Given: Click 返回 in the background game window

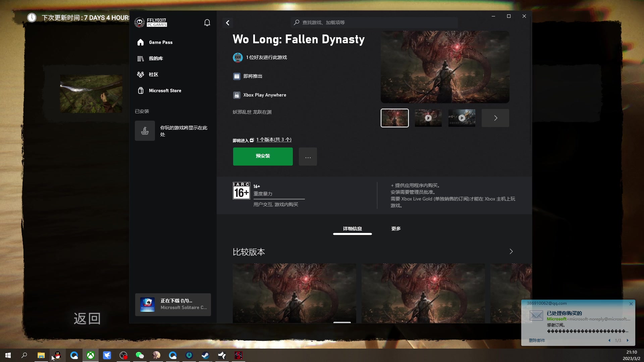Looking at the screenshot, I should pyautogui.click(x=87, y=319).
